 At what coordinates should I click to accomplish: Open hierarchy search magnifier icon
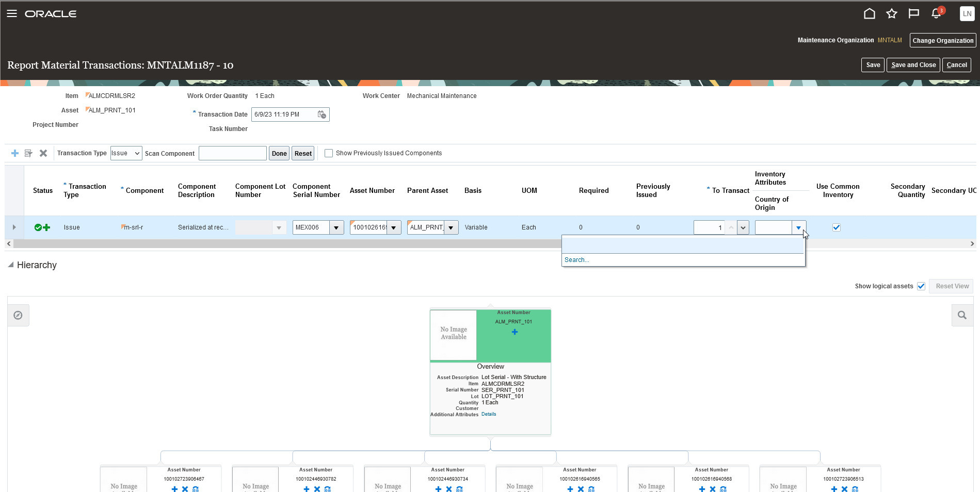[x=962, y=315]
